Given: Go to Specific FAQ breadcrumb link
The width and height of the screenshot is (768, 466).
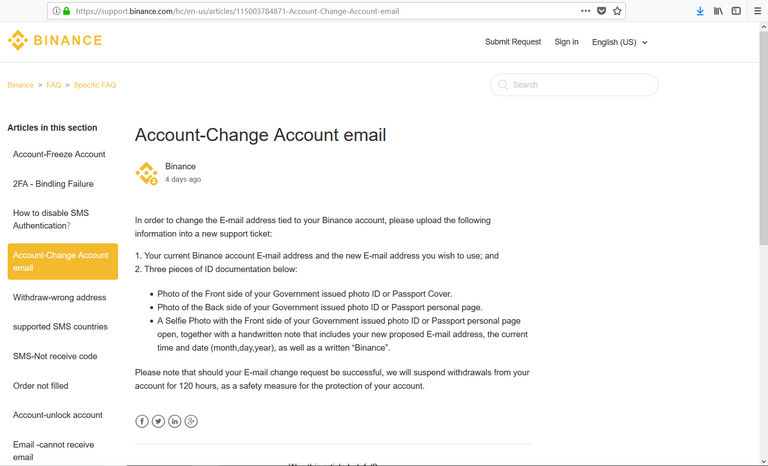Looking at the screenshot, I should pyautogui.click(x=95, y=85).
